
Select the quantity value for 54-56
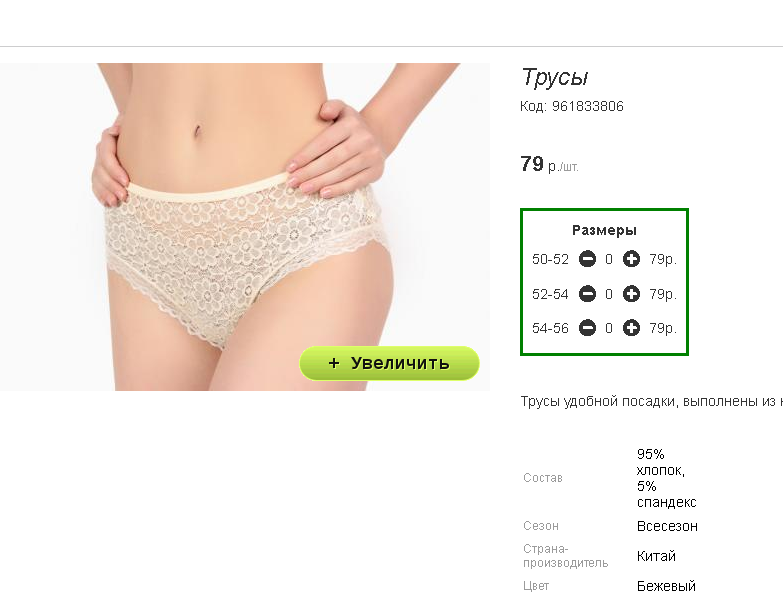pos(609,328)
